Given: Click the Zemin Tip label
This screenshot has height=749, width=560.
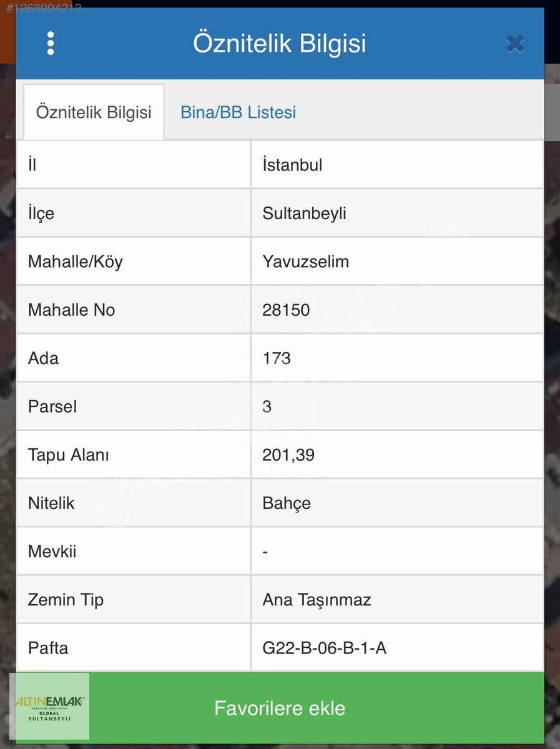Looking at the screenshot, I should coord(66,600).
